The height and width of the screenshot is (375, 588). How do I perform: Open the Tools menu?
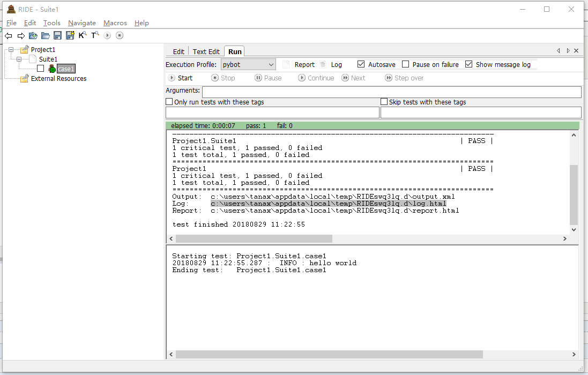pyautogui.click(x=52, y=23)
